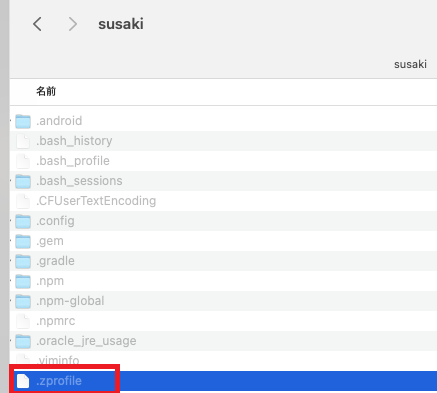The height and width of the screenshot is (393, 437).
Task: Select the .bash_sessions folder name
Action: pyautogui.click(x=79, y=181)
